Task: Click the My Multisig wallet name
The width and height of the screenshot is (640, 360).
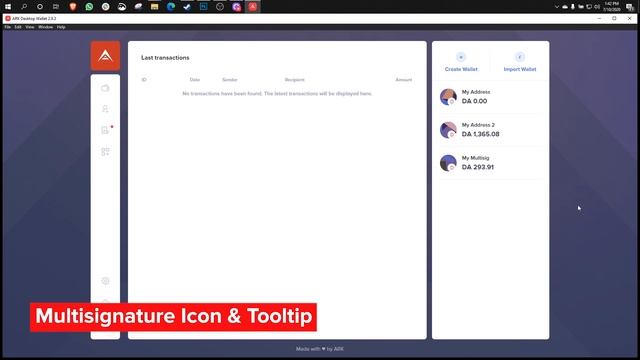Action: [475, 158]
